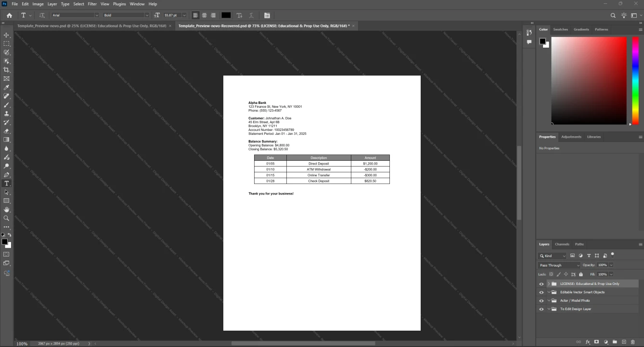Open the Pass Through blend mode dropdown
Screen dimensions: 644x347
[x=559, y=265]
